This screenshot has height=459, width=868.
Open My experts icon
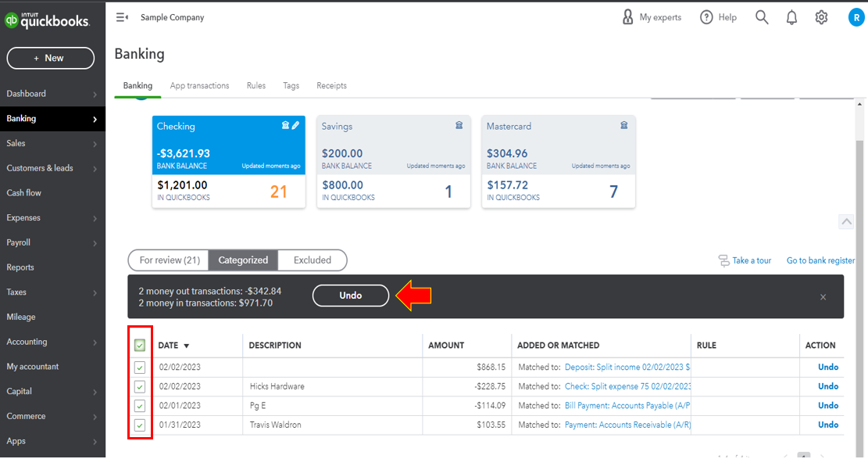tap(627, 17)
